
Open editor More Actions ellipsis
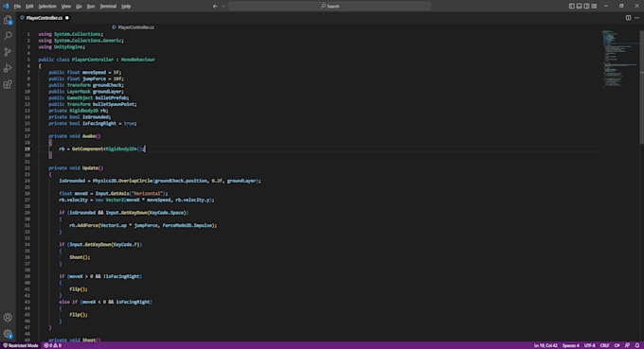637,18
